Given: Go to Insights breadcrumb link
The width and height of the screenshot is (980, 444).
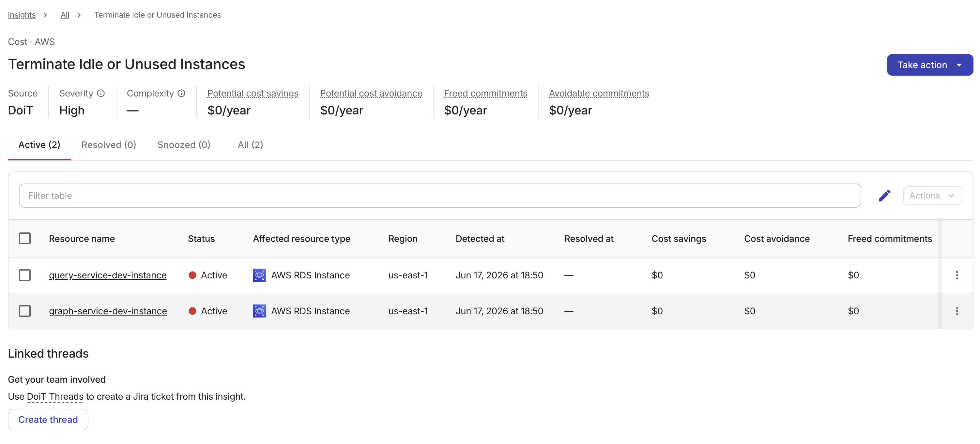Looking at the screenshot, I should tap(22, 15).
